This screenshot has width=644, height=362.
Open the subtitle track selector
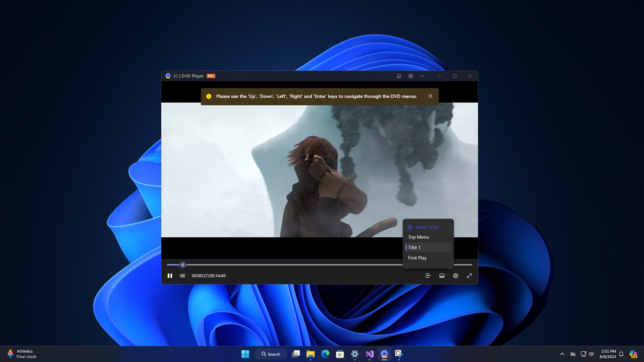point(441,276)
